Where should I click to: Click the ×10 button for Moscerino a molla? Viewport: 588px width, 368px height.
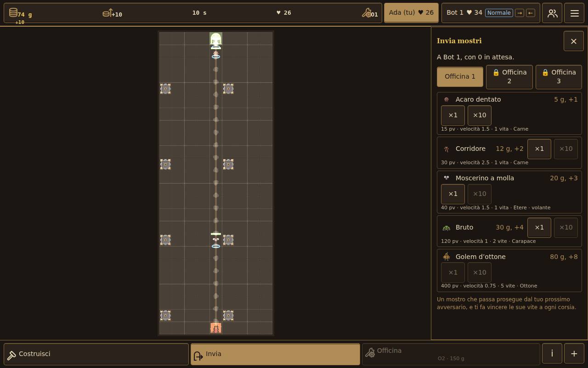point(480,194)
